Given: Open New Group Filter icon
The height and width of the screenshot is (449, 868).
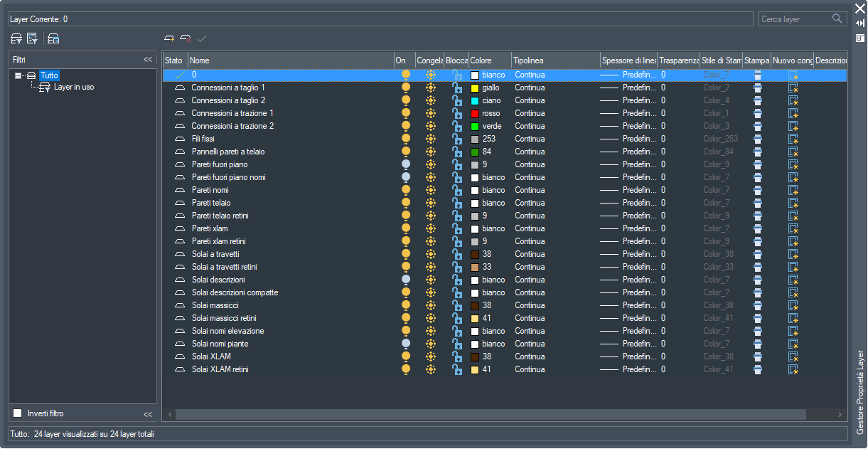Looking at the screenshot, I should (32, 38).
